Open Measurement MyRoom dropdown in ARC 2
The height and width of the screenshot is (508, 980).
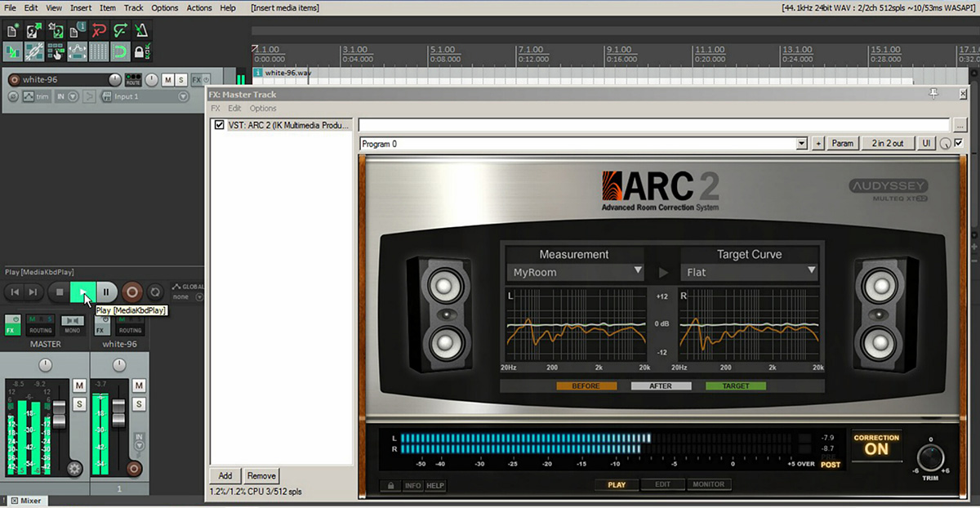click(x=575, y=272)
